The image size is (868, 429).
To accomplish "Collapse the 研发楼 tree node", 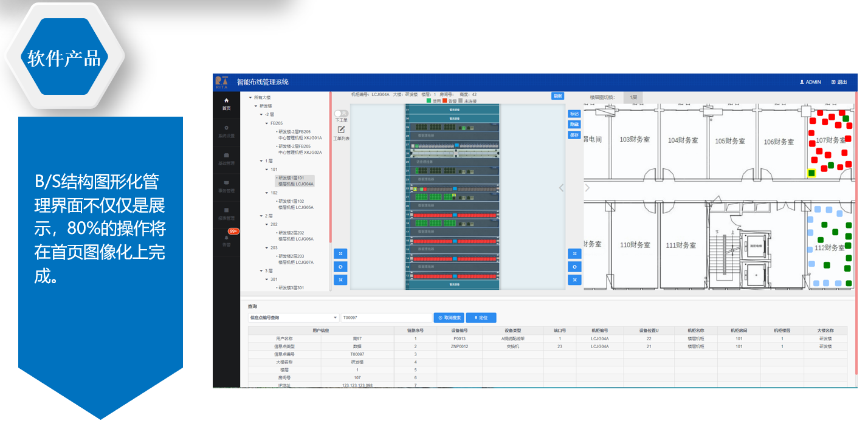I will coord(255,106).
